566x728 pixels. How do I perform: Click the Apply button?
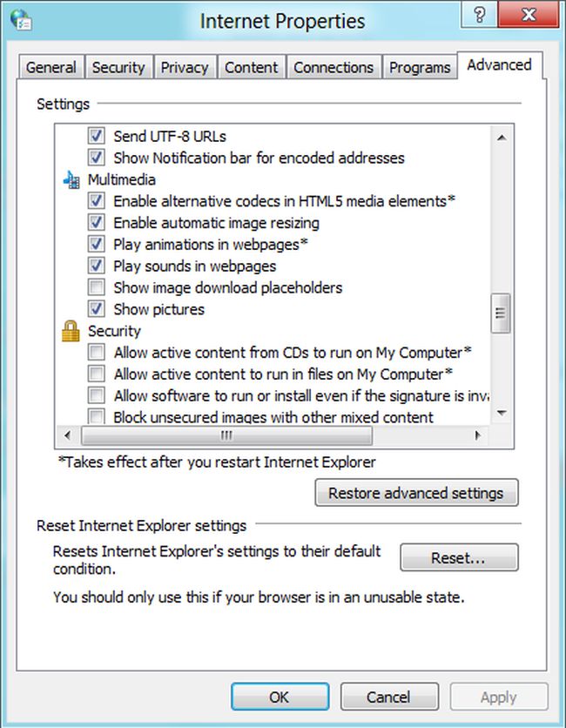(x=498, y=697)
